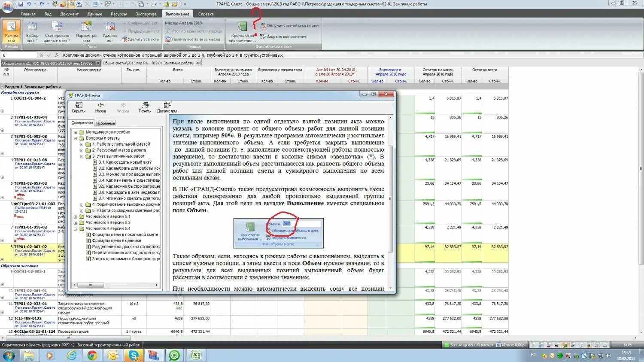Click Итого: 0,00р. in the status bar
This screenshot has height=362, width=644.
511,345
